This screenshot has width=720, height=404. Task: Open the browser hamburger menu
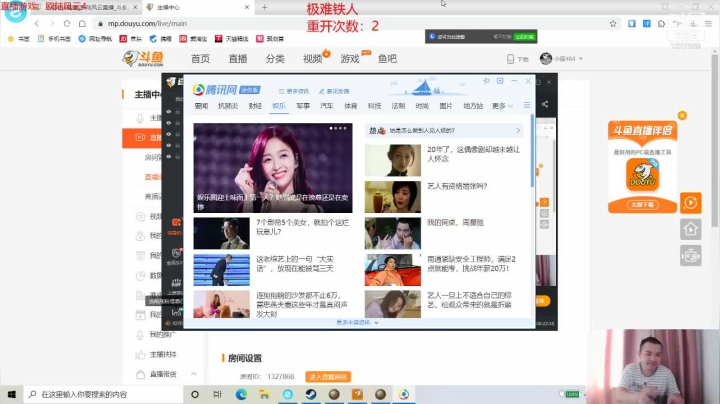click(709, 23)
